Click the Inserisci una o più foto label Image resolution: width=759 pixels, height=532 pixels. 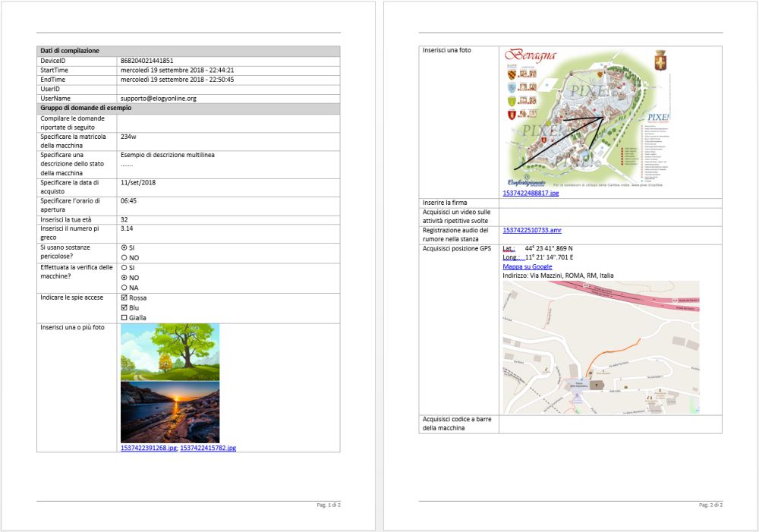click(72, 328)
